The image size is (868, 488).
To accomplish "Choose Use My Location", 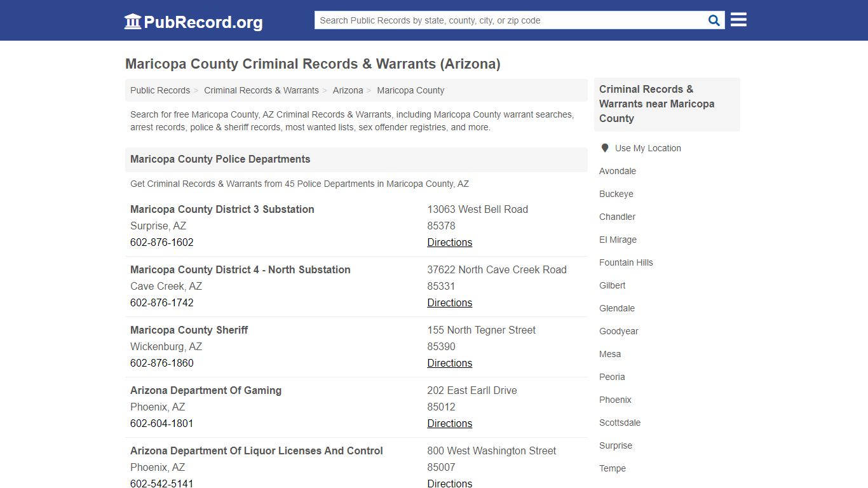I will [648, 148].
